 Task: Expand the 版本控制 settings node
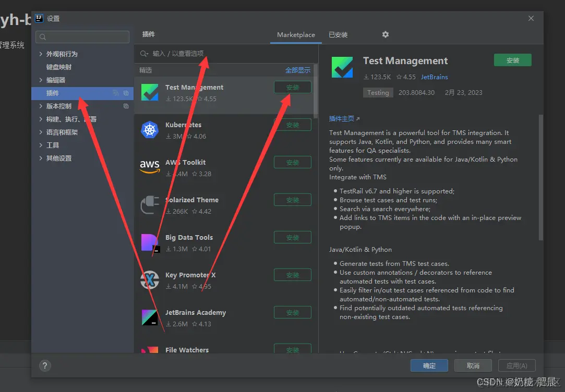pos(40,106)
